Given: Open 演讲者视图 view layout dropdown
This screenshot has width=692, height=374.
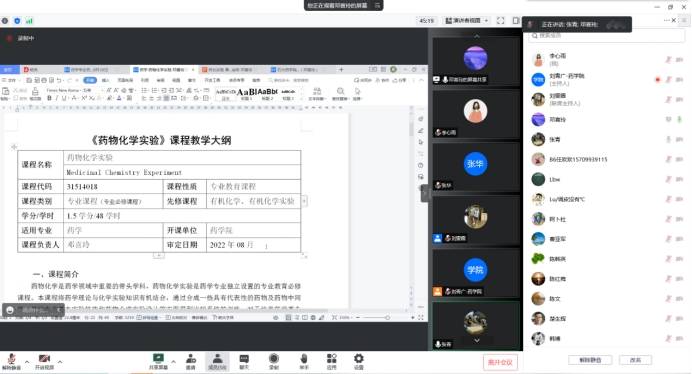Looking at the screenshot, I should (466, 21).
